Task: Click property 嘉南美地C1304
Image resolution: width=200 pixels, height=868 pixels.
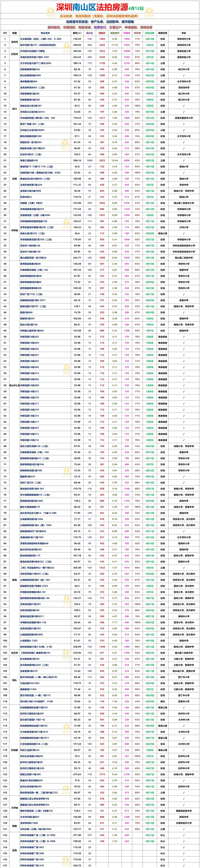Action: click(x=28, y=689)
